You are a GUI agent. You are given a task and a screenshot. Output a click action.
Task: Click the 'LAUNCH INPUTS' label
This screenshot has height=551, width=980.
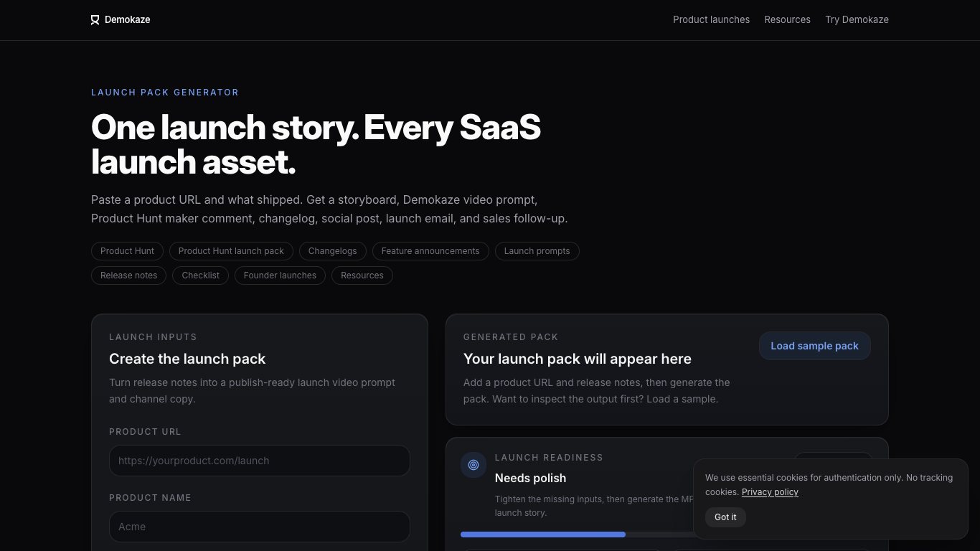coord(153,337)
